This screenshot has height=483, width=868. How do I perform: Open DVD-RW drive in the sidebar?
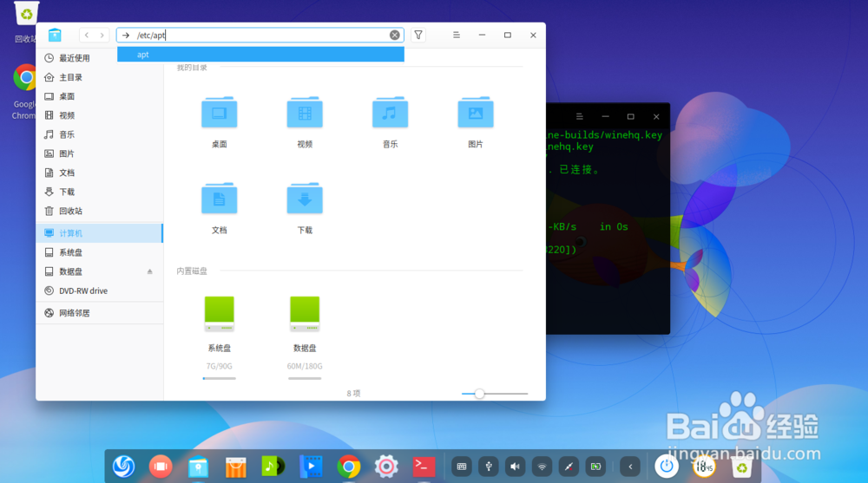[100, 290]
